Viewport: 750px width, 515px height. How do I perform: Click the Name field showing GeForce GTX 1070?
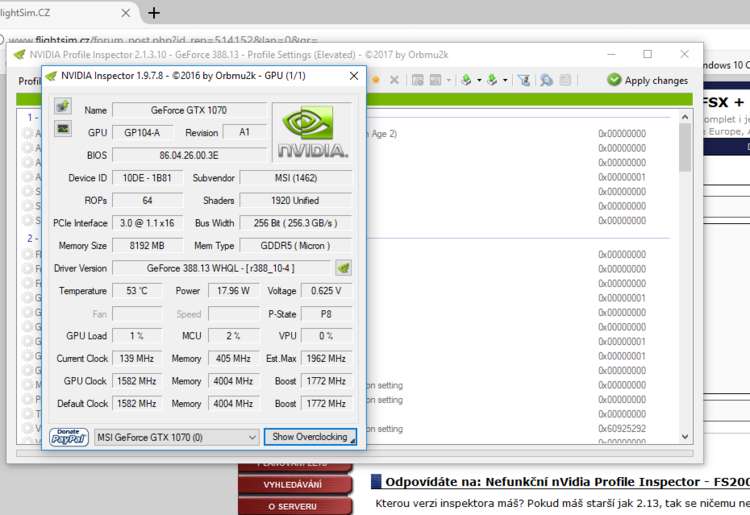(x=188, y=110)
